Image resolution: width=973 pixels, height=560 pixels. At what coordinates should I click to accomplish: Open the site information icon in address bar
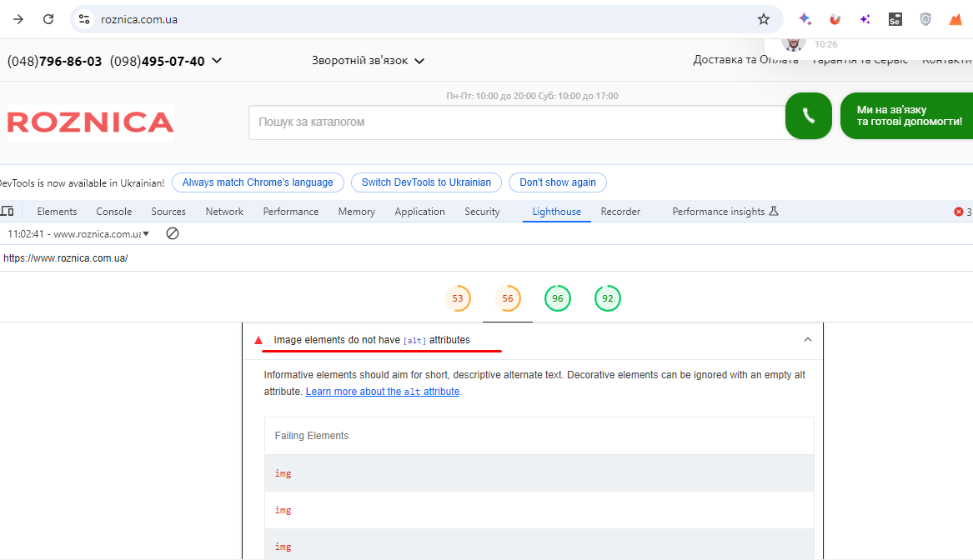click(83, 19)
